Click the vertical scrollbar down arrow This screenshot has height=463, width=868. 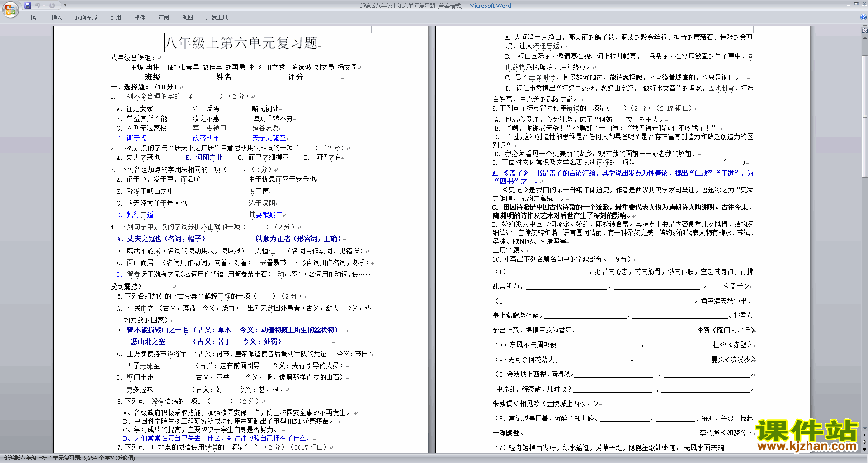[865, 428]
